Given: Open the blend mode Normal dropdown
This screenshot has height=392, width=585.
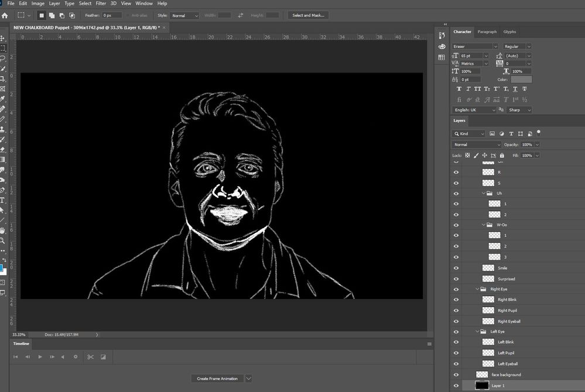Looking at the screenshot, I should (x=477, y=145).
